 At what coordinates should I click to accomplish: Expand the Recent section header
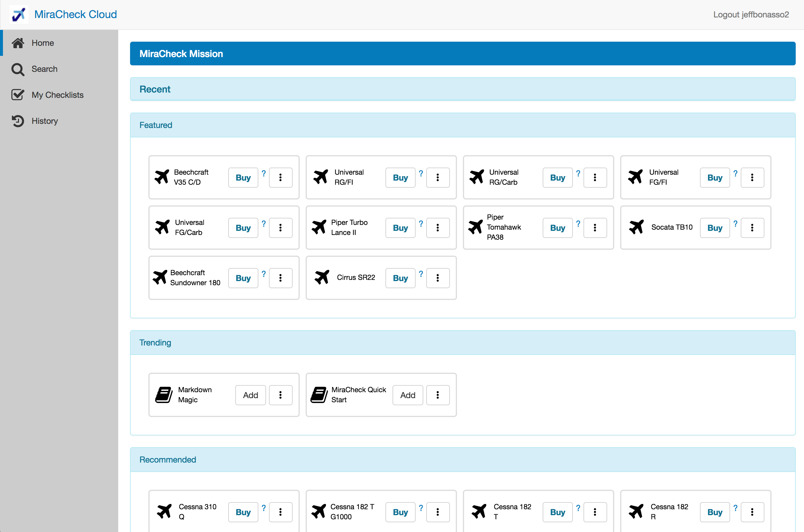coord(463,89)
